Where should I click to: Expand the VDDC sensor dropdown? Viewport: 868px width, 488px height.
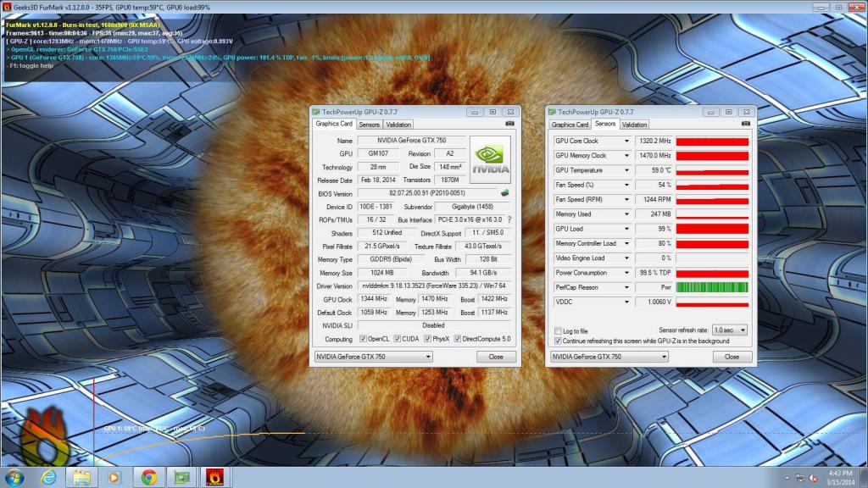point(626,302)
